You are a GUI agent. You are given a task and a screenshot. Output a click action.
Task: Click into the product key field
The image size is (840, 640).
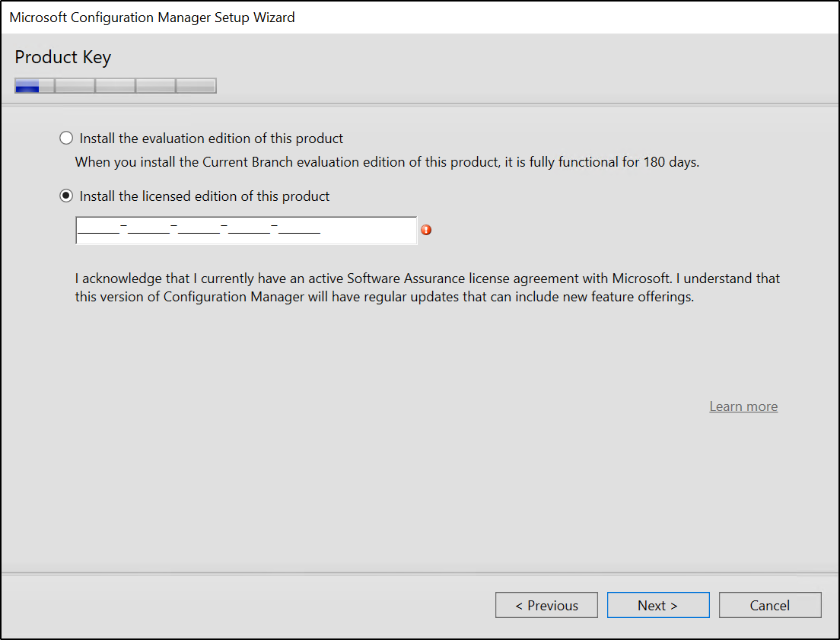[x=246, y=231]
